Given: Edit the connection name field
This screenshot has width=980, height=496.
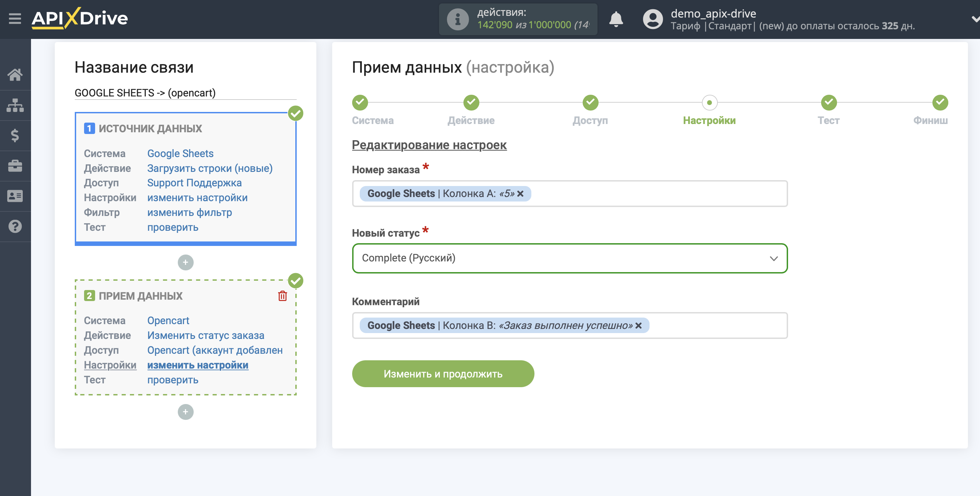Looking at the screenshot, I should point(186,93).
